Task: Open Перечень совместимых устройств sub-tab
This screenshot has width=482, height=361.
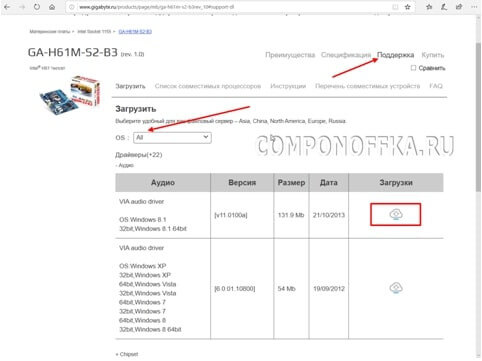Action: click(x=368, y=86)
